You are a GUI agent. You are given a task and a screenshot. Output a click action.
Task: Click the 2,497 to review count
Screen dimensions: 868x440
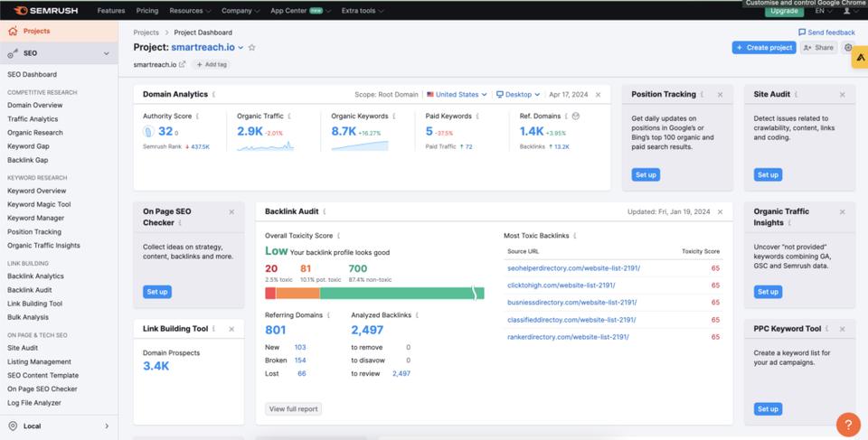point(401,373)
